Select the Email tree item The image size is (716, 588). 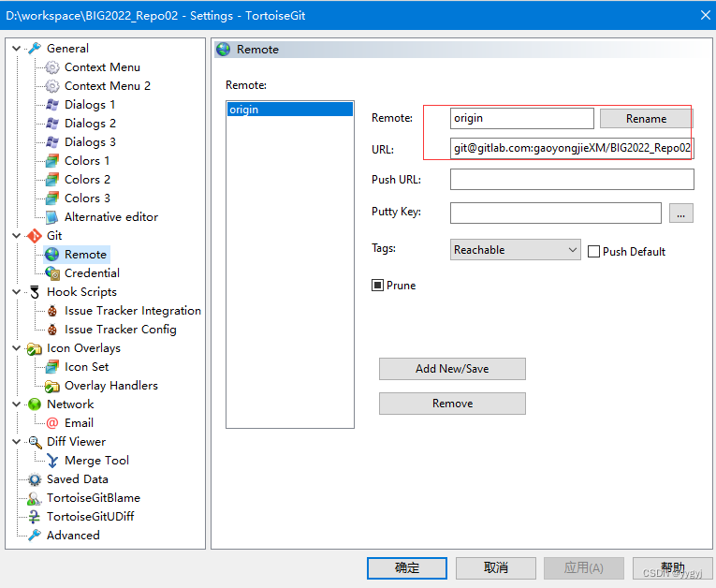click(79, 423)
